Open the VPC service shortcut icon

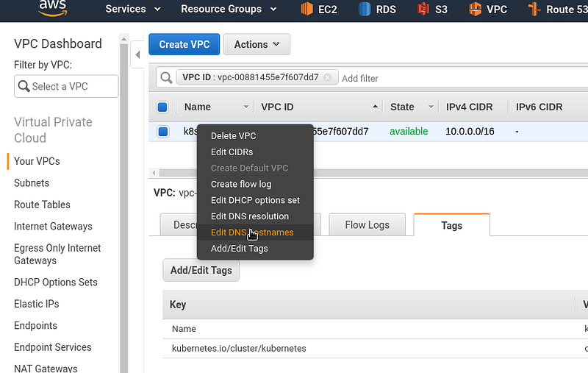pyautogui.click(x=475, y=9)
